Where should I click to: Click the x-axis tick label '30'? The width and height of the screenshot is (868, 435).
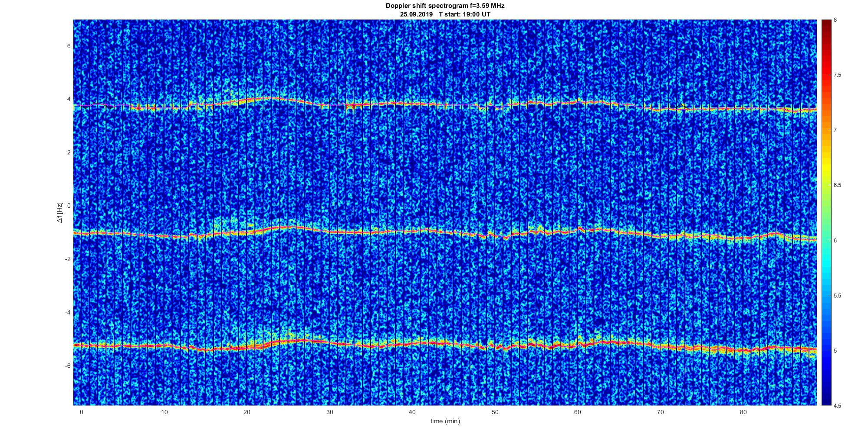click(x=329, y=412)
